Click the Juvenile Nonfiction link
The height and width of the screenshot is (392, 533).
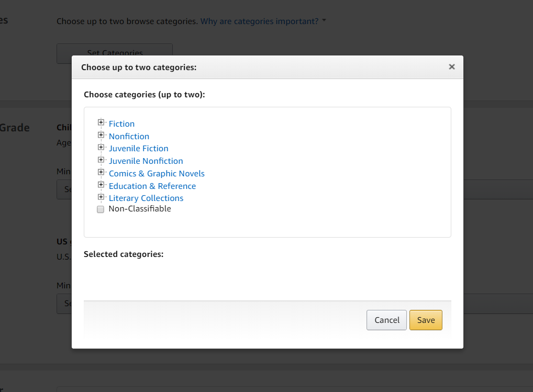tap(146, 161)
